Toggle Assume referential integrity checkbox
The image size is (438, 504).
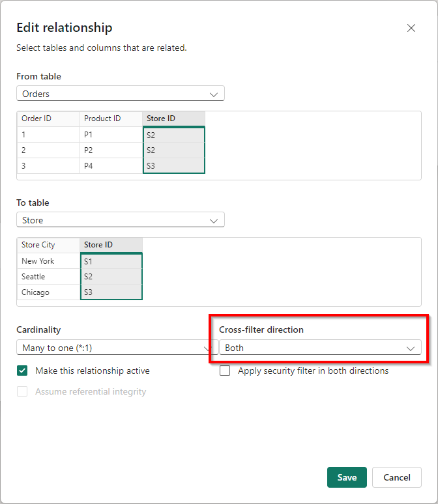click(x=23, y=391)
